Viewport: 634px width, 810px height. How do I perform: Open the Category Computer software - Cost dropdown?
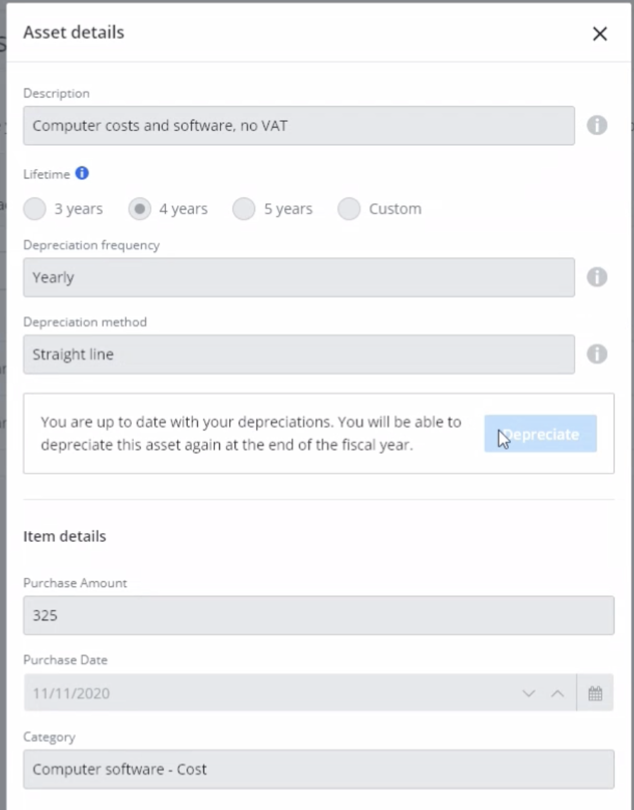point(318,769)
